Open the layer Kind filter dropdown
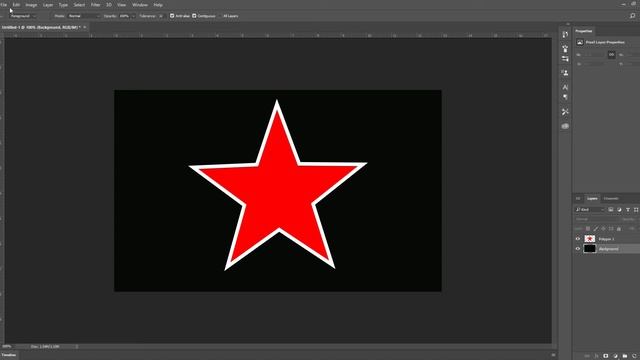 [590, 210]
